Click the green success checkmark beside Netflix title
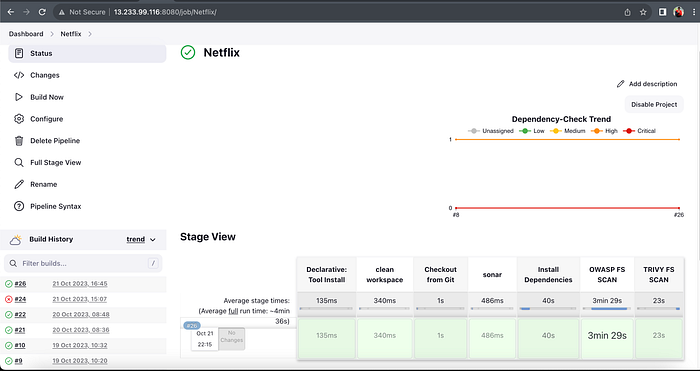Image resolution: width=700 pixels, height=371 pixels. coord(188,53)
